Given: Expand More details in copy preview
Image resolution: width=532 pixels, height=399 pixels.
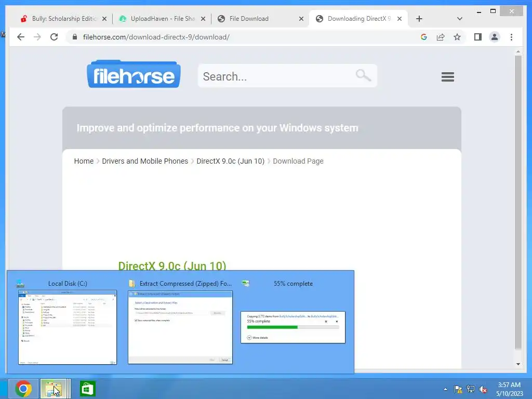Looking at the screenshot, I should tap(258, 338).
